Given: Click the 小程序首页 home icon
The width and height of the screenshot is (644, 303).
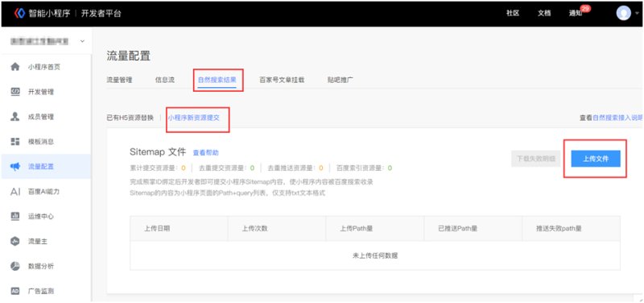Looking at the screenshot, I should [x=15, y=67].
